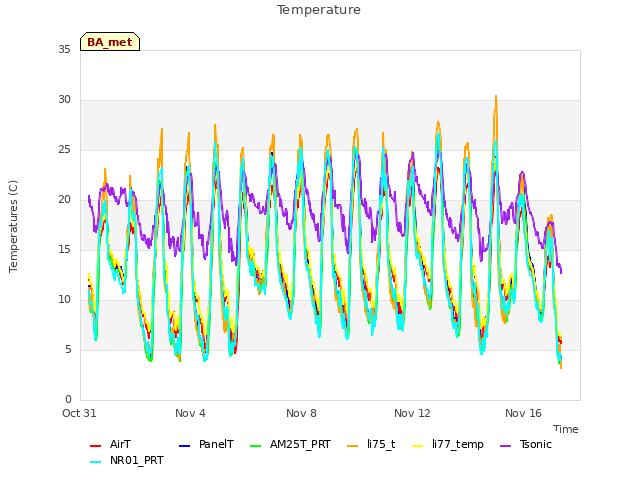640x480 pixels.
Task: Click the 15 y-axis tick label
Action: pyautogui.click(x=64, y=250)
